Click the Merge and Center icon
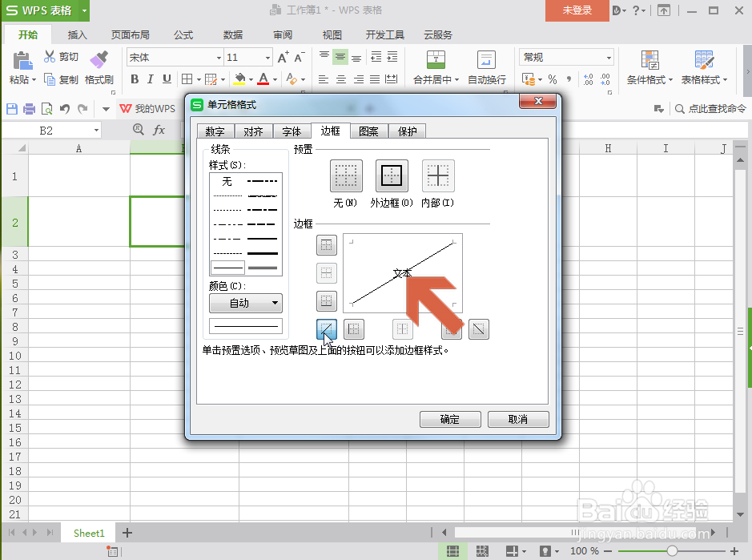752x560 pixels. click(436, 60)
